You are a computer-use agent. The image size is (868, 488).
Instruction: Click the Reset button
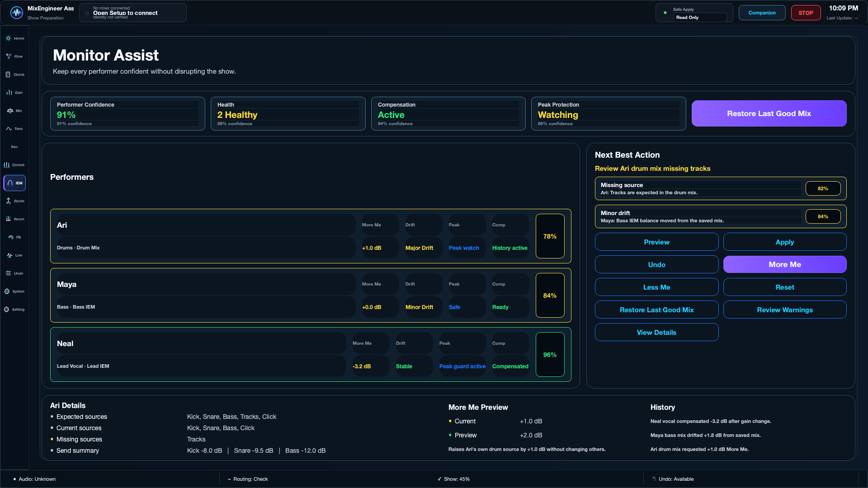point(785,287)
